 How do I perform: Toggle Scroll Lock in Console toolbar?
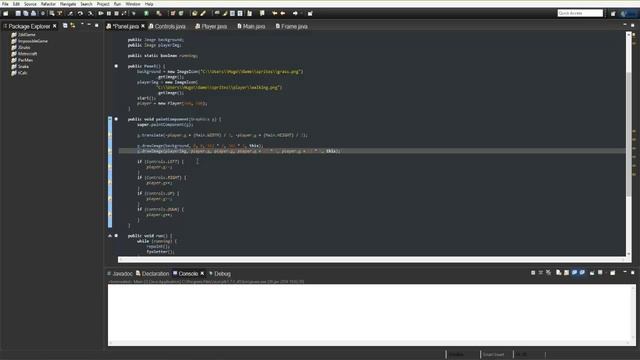(567, 273)
